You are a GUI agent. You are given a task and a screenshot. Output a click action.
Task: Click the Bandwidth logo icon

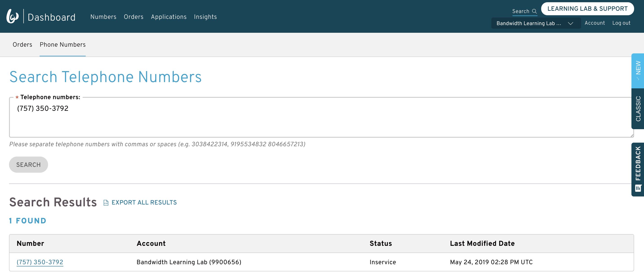tap(12, 16)
